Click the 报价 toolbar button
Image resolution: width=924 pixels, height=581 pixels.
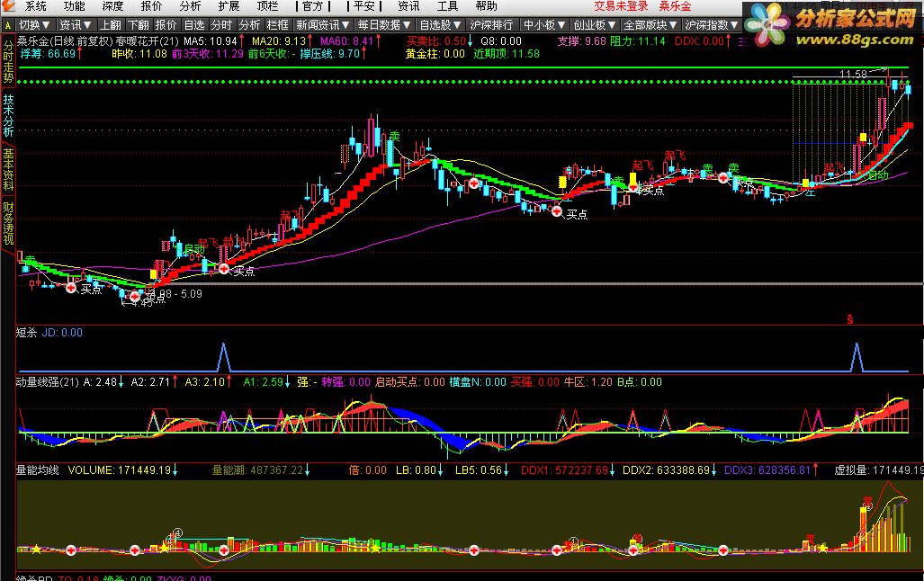[x=166, y=25]
